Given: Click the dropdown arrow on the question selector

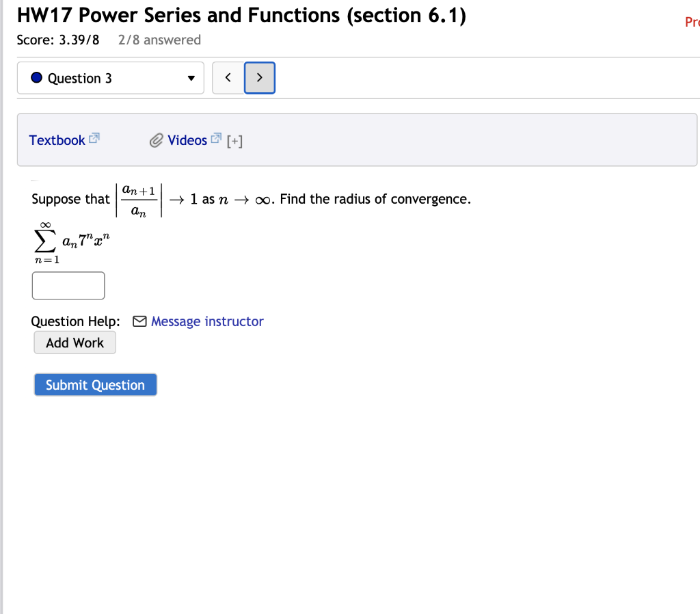Looking at the screenshot, I should [x=192, y=78].
